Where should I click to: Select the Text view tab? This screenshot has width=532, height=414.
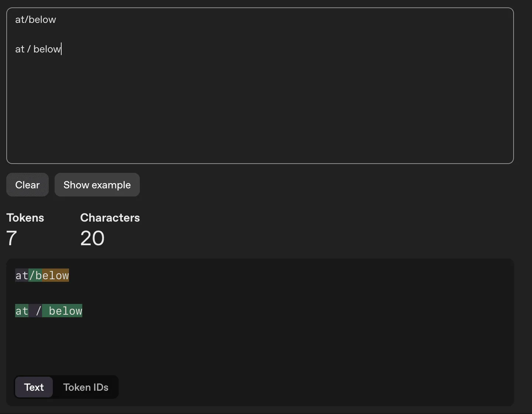34,387
